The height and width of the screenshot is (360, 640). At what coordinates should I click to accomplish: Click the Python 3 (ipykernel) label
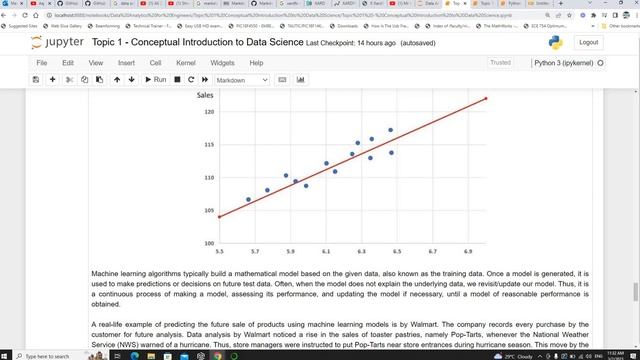click(564, 63)
